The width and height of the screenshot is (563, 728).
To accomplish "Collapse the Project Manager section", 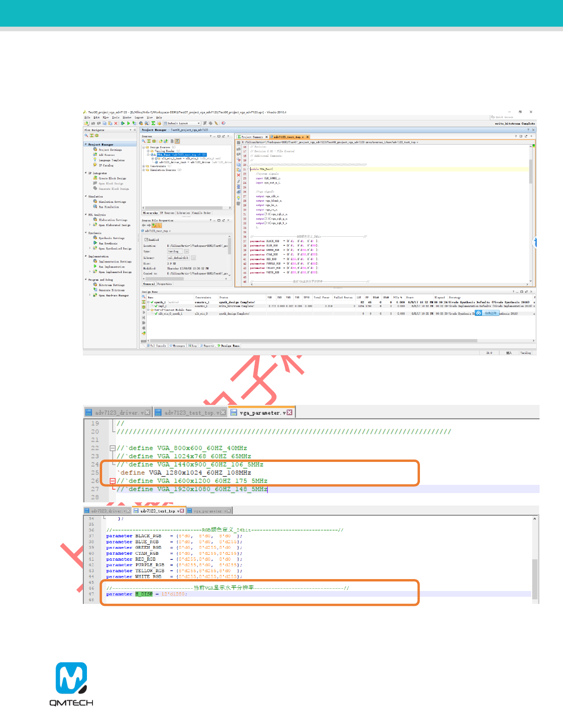I will coord(86,144).
